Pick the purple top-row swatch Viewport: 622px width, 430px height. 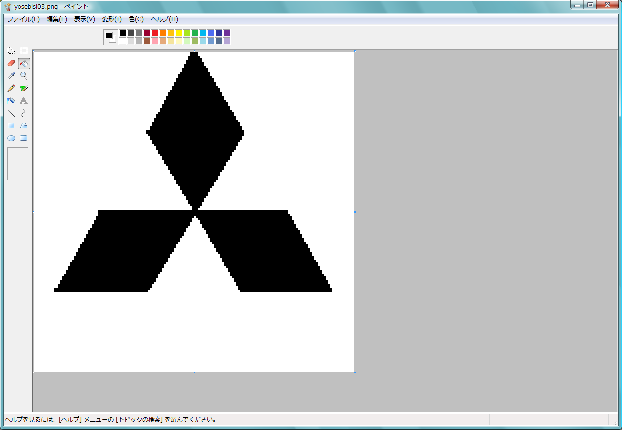click(x=227, y=33)
